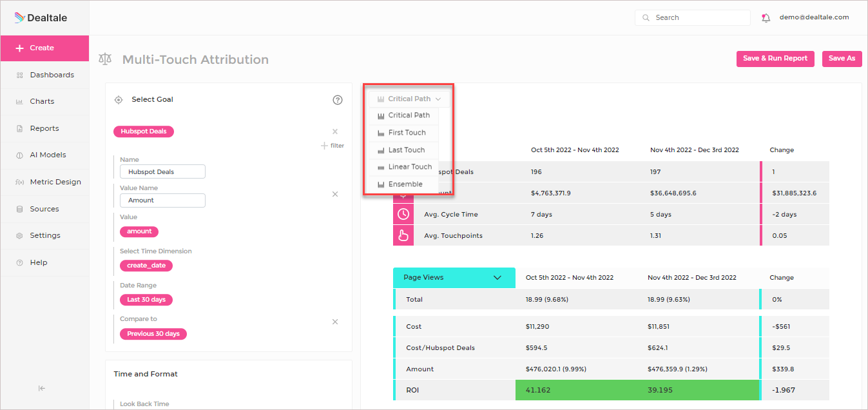The height and width of the screenshot is (410, 868).
Task: Select Linear Touch attribution model
Action: [403, 167]
